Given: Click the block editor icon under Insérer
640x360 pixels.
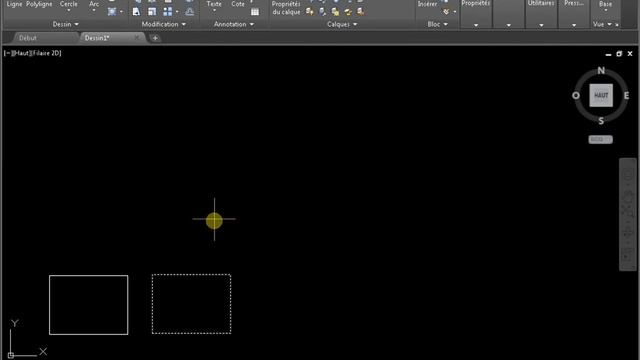Looking at the screenshot, I should [446, 12].
